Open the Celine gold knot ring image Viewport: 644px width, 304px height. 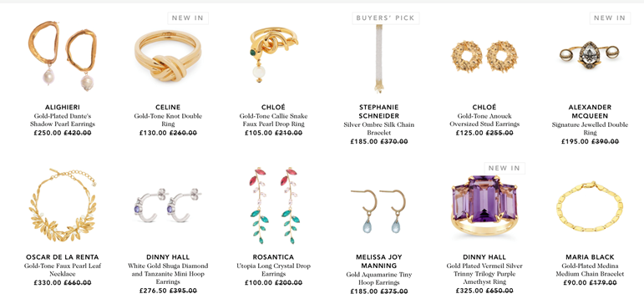[168, 55]
